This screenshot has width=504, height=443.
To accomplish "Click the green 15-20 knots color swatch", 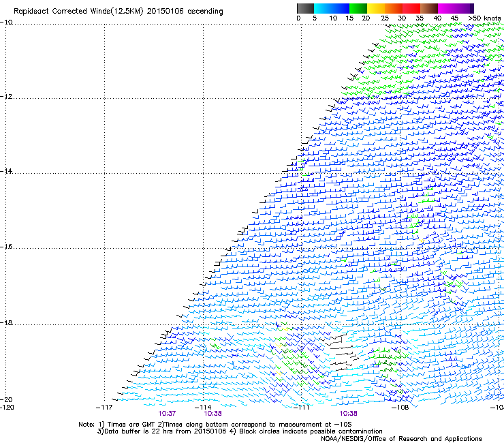I will 358,8.
